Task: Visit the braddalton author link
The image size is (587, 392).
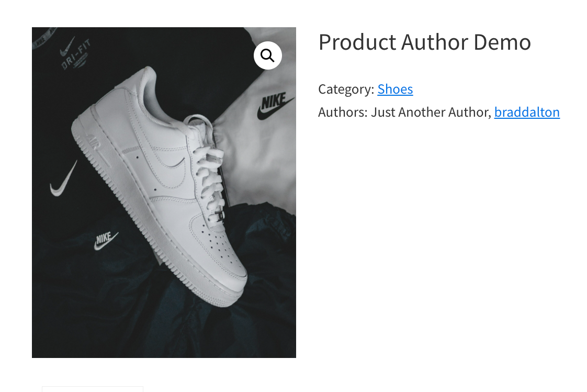Action: 527,112
